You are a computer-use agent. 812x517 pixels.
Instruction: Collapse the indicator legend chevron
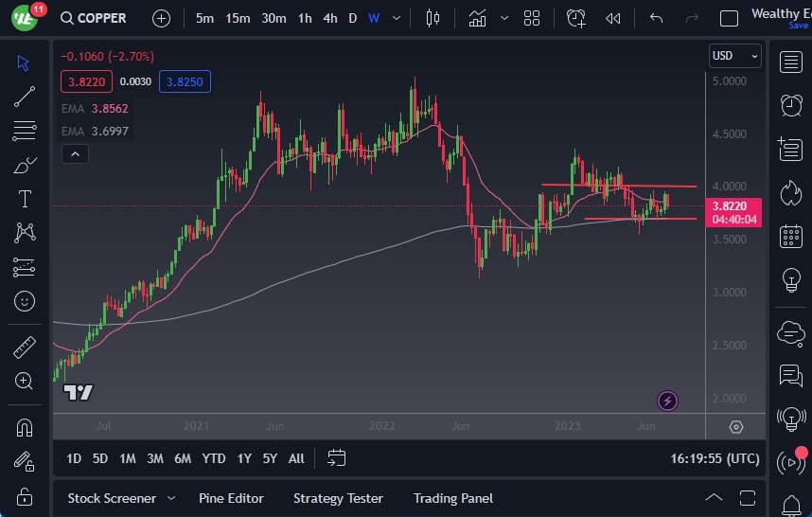pyautogui.click(x=75, y=154)
